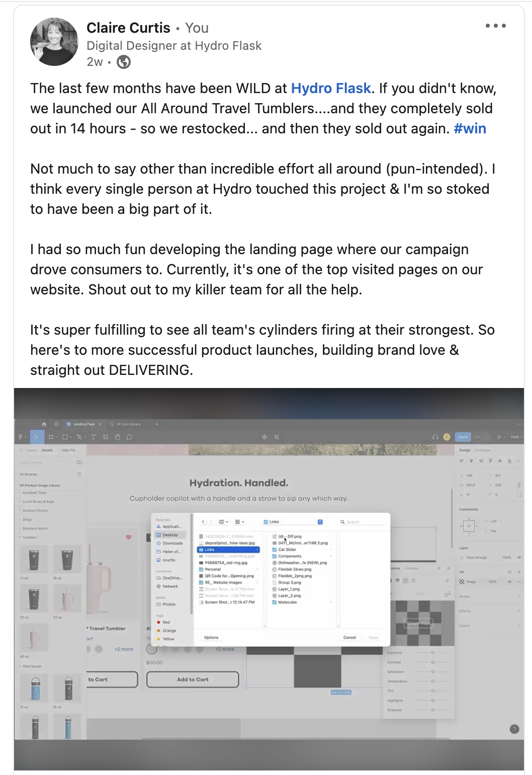532x775 pixels.
Task: Select the Hand tool in Figma
Action: point(118,437)
